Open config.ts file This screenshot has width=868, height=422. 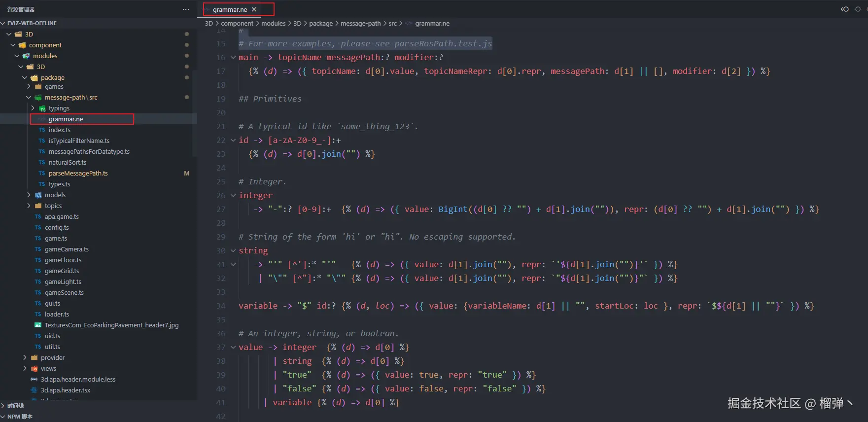pos(57,227)
